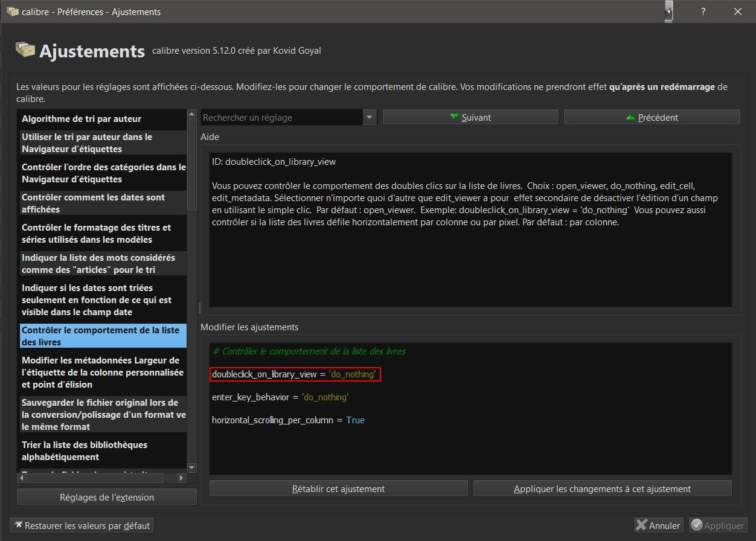Viewport: 756px width, 541px height.
Task: Select 'Utiliser le tri par auteur' tweak
Action: (x=103, y=143)
